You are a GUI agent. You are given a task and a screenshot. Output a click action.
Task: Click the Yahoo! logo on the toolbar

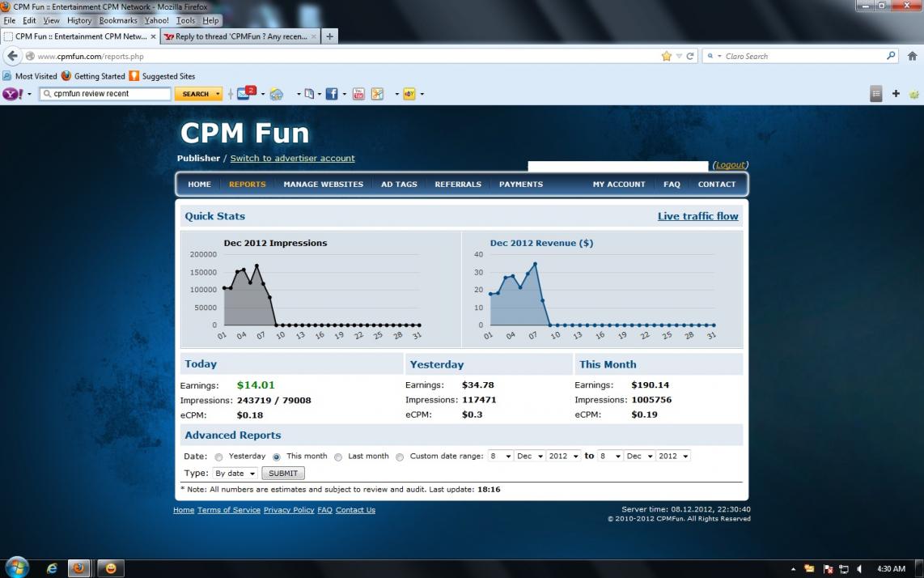[13, 94]
